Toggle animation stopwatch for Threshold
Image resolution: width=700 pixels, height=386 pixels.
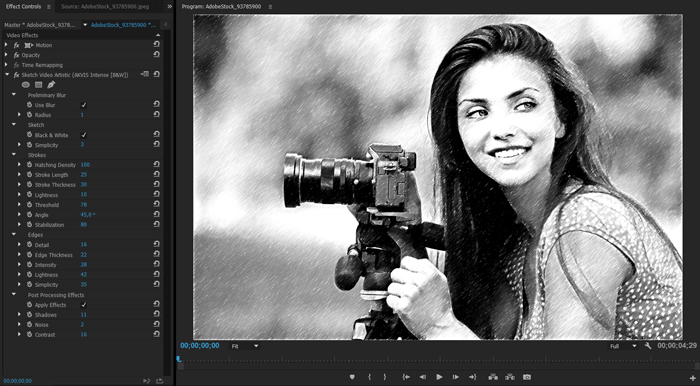(29, 204)
